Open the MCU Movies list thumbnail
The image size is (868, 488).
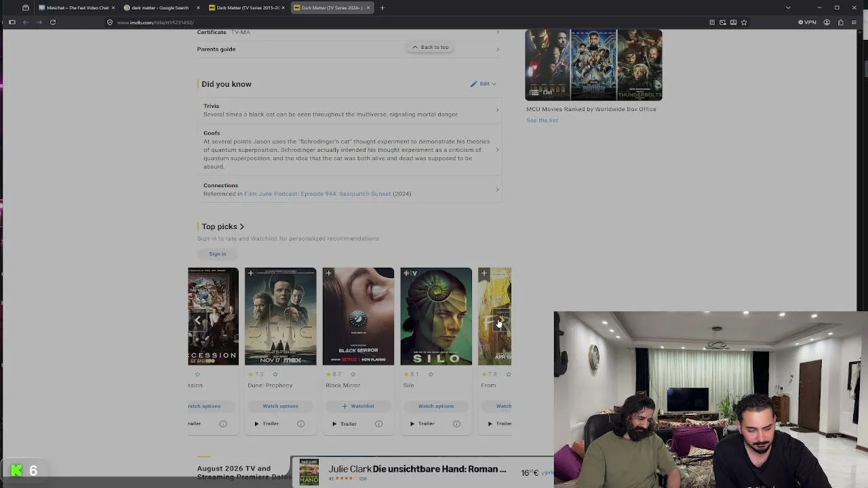593,65
